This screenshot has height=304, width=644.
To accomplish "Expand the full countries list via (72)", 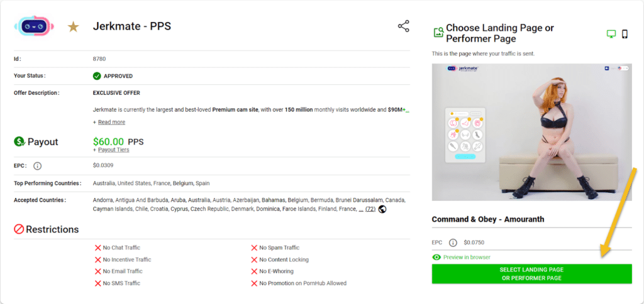I will [x=370, y=209].
